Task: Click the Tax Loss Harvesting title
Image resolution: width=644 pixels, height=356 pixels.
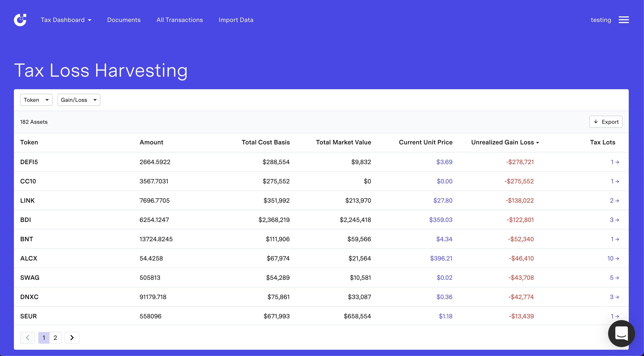Action: 101,70
